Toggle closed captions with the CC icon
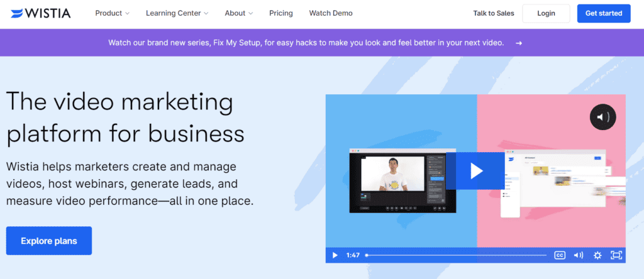 click(559, 255)
